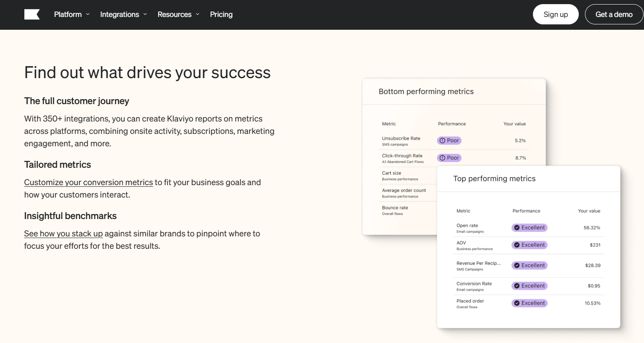Click Excellent badge for Placed order

coord(529,303)
